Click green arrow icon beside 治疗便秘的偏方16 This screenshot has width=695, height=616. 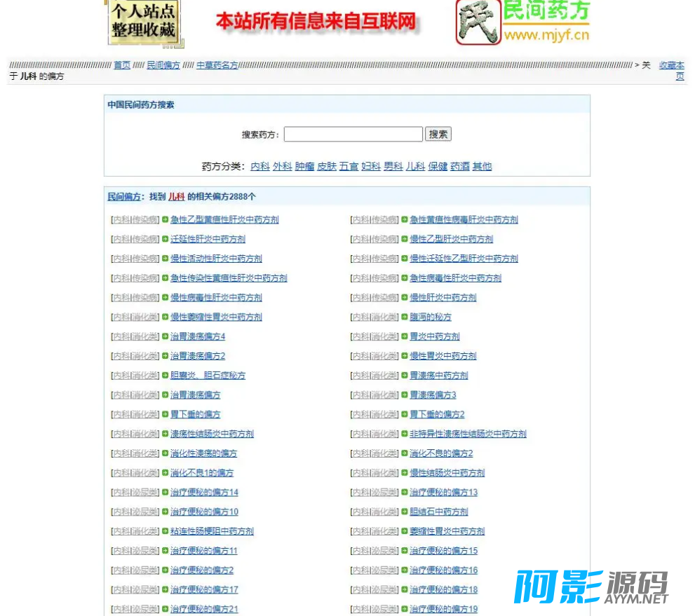405,570
